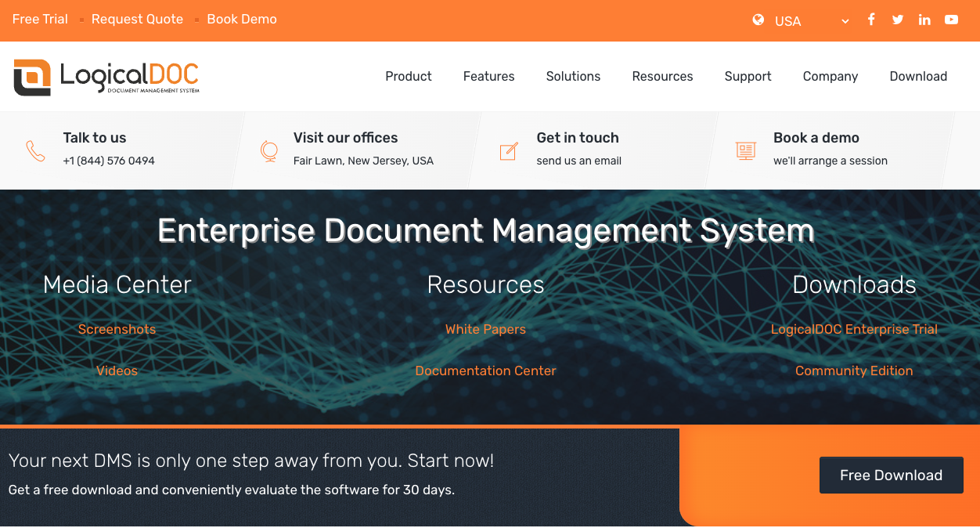Click the globe icon beside USA
Image resolution: width=980 pixels, height=528 pixels.
click(758, 20)
